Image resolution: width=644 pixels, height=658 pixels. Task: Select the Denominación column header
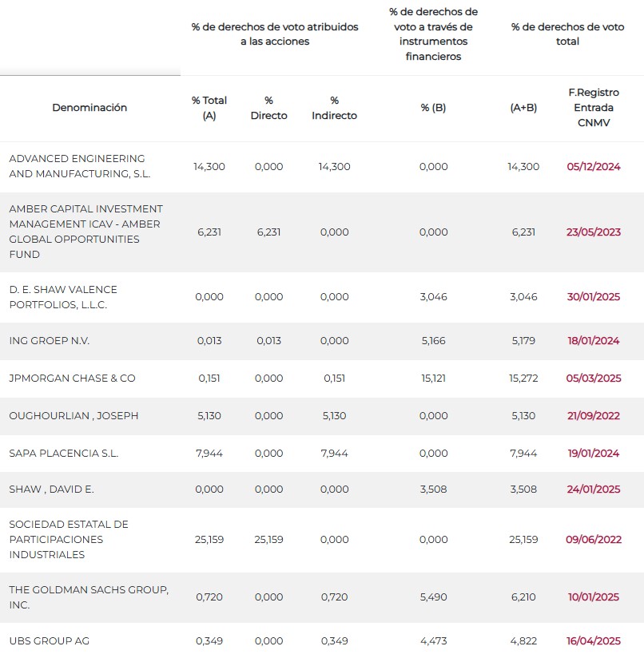tap(89, 108)
